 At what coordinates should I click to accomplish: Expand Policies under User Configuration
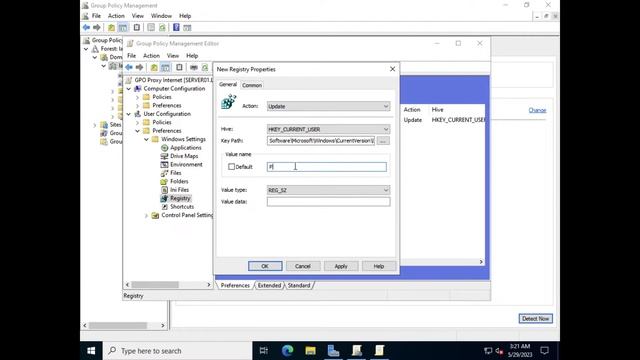[138, 122]
